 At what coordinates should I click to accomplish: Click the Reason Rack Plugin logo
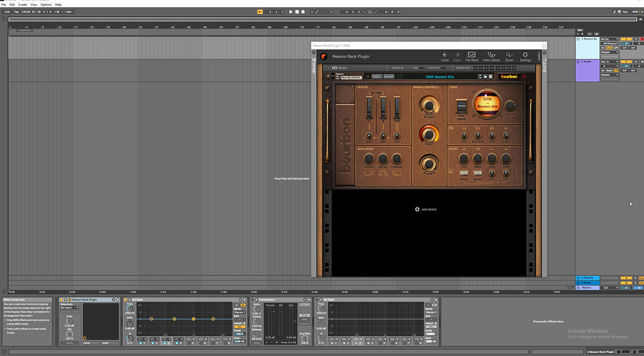click(324, 56)
